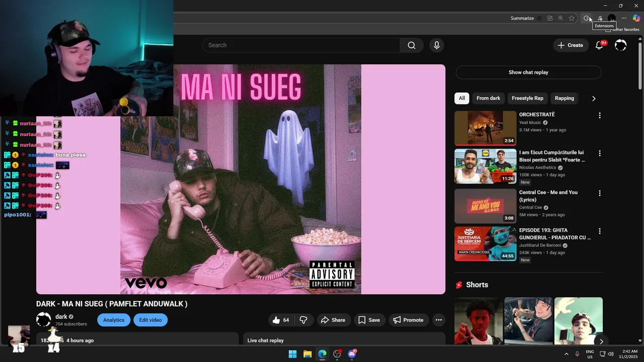Image resolution: width=644 pixels, height=362 pixels.
Task: Open options for ORCHESTRATË video
Action: click(599, 116)
